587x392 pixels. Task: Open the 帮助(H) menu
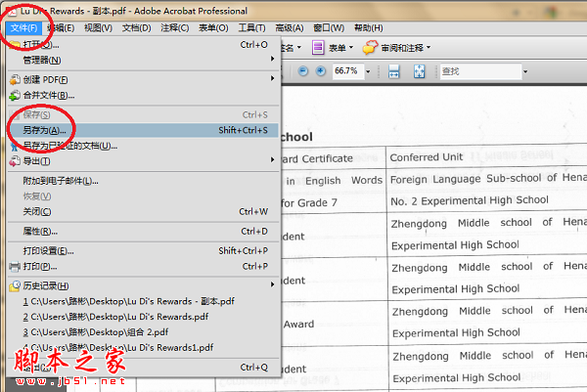click(369, 28)
